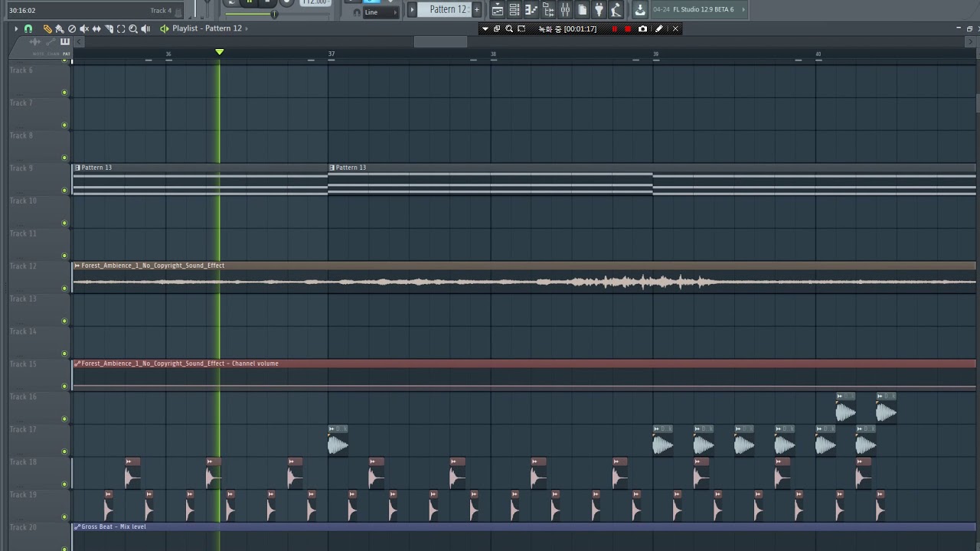The height and width of the screenshot is (551, 980).
Task: Select the Zoom magnifier tool
Action: tap(133, 28)
